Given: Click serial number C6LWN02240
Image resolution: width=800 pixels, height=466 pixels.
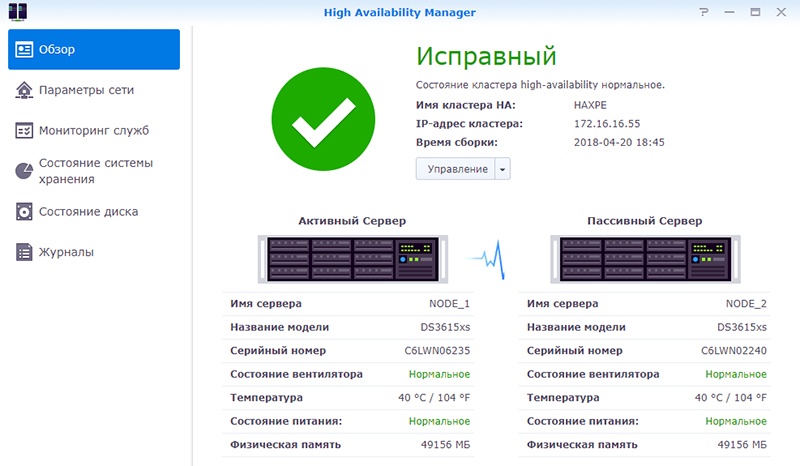Looking at the screenshot, I should (x=734, y=351).
